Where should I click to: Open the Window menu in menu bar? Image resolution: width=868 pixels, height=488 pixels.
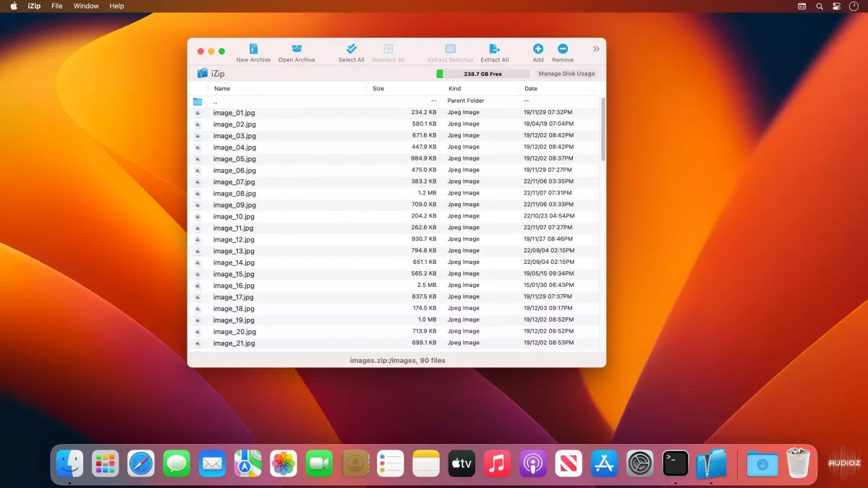pos(86,6)
